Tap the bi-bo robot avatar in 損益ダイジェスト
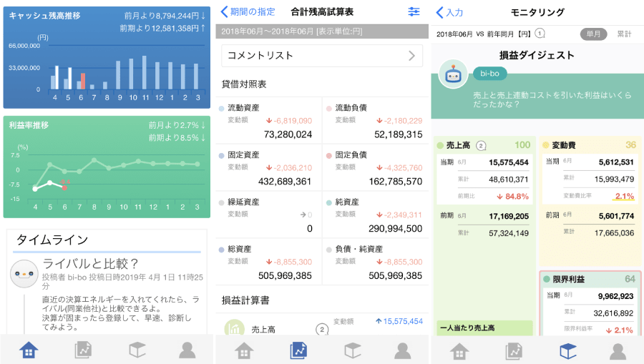The width and height of the screenshot is (644, 364). (453, 74)
